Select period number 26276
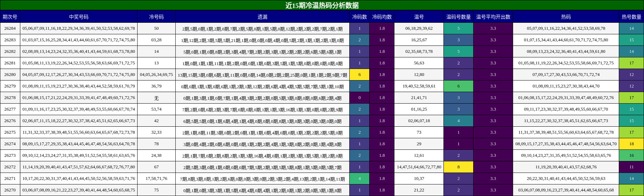This screenshot has height=196, width=644. pos(10,121)
